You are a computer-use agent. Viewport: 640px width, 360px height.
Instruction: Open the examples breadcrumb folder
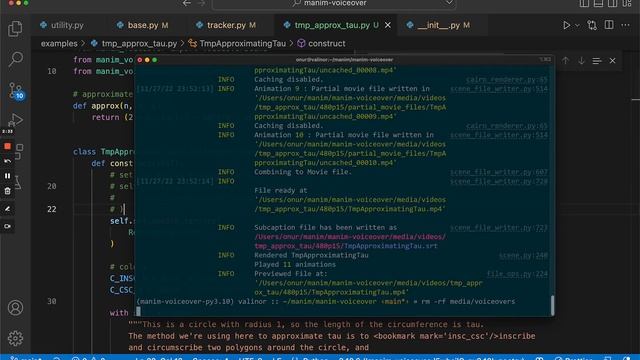point(59,43)
